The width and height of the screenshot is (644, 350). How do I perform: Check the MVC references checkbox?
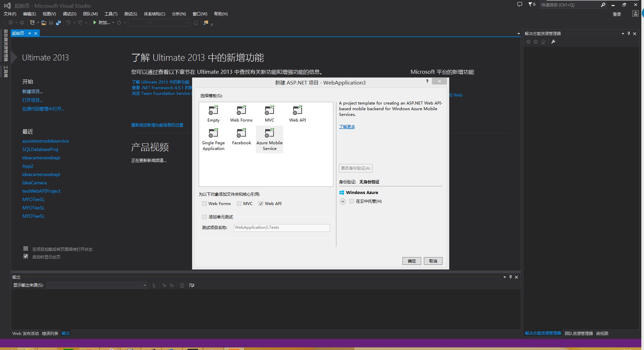(x=239, y=204)
